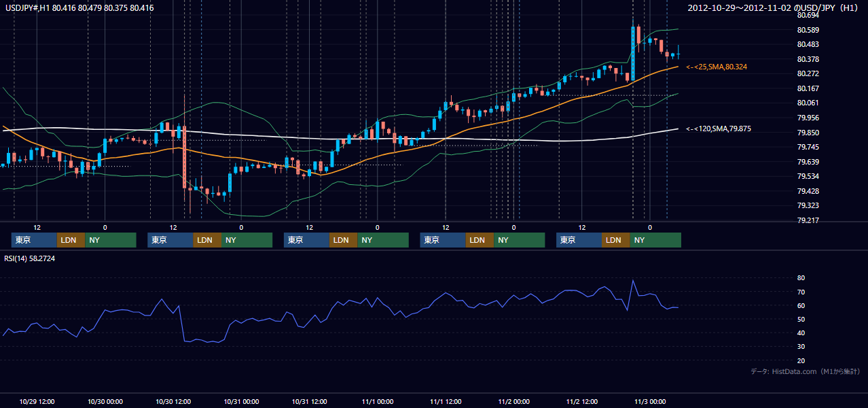Click the orange 25 SMA 80.324 label
This screenshot has height=408, width=868.
pos(717,67)
